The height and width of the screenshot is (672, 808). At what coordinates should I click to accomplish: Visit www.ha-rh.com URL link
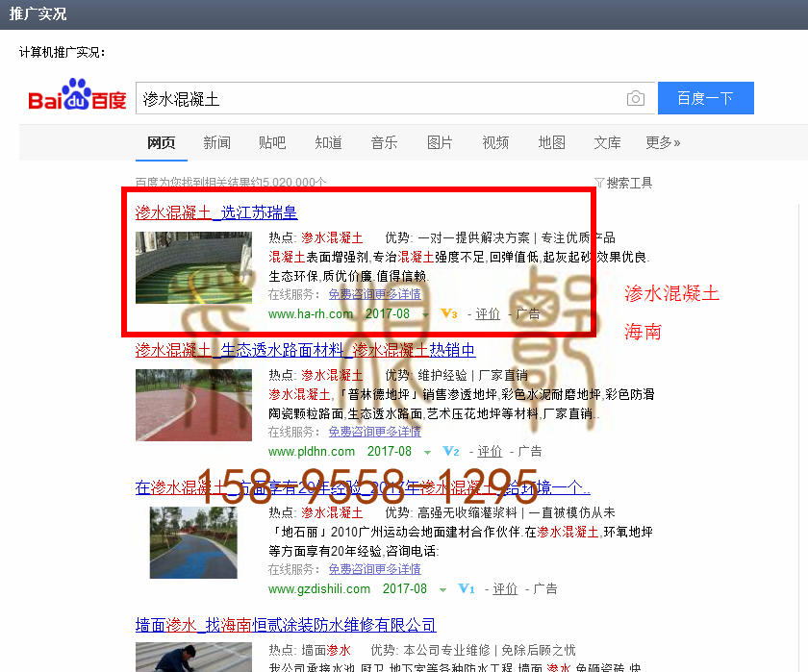click(311, 313)
